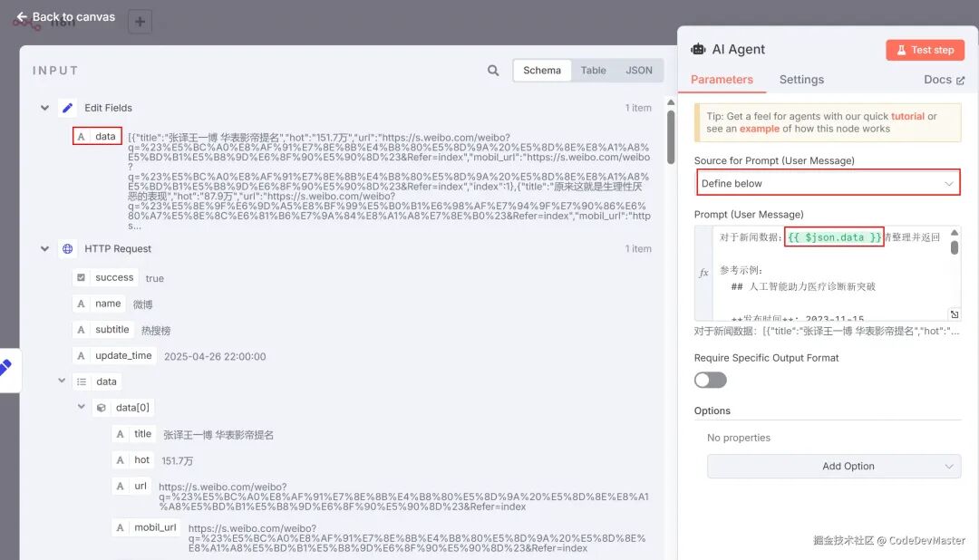Viewport: 979px width, 560px height.
Task: Click the string type icon next to the title field
Action: click(x=119, y=434)
